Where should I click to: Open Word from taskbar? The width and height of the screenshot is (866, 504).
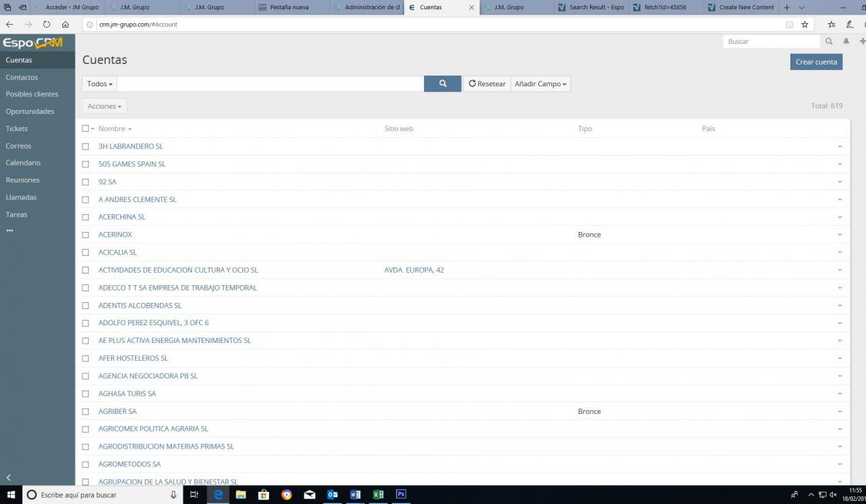(x=355, y=495)
